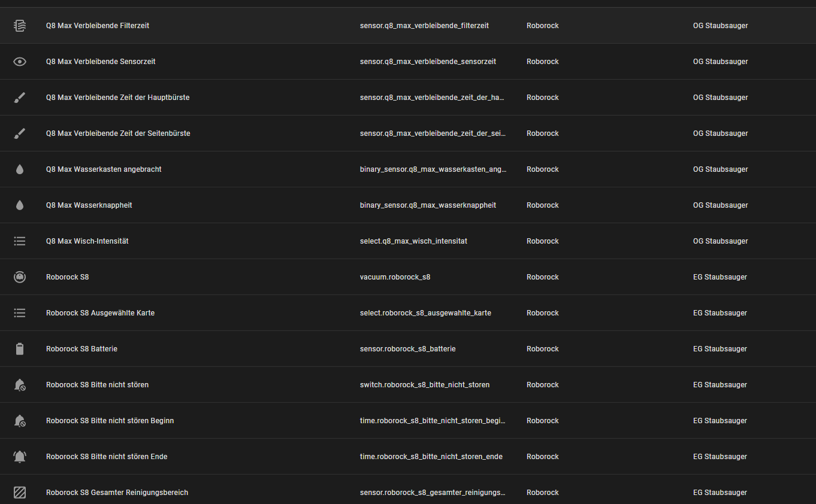Click Roborock integration in the Wisch-Intensität row

tap(543, 241)
